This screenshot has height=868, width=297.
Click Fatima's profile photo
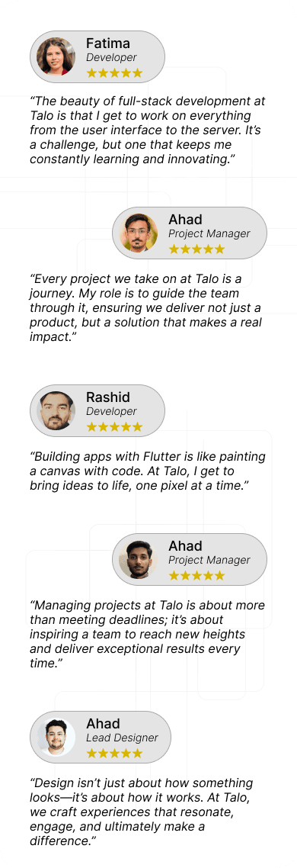click(56, 56)
